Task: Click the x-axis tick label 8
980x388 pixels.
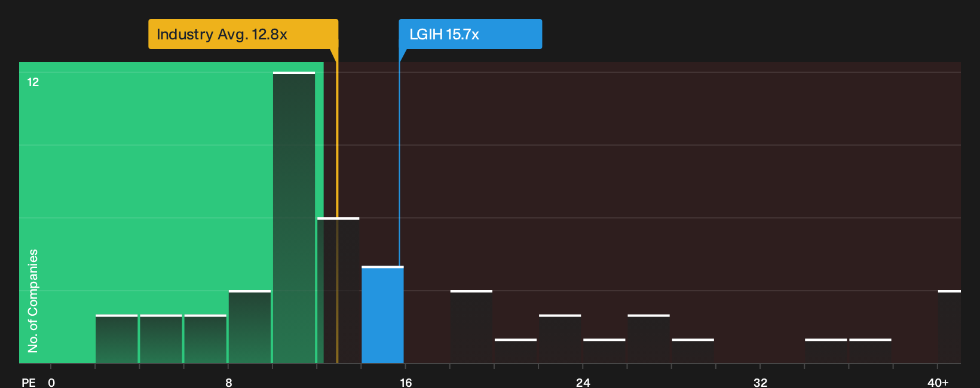Action: 228,383
